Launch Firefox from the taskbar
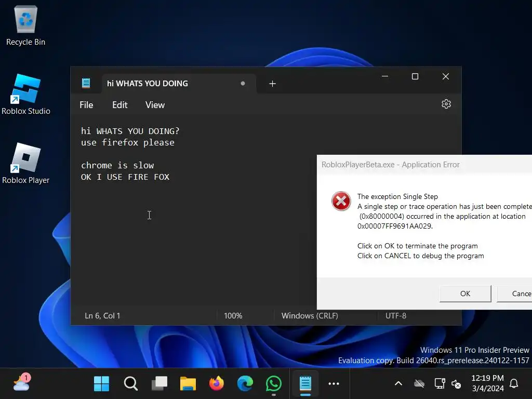This screenshot has width=532, height=399. pos(217,384)
